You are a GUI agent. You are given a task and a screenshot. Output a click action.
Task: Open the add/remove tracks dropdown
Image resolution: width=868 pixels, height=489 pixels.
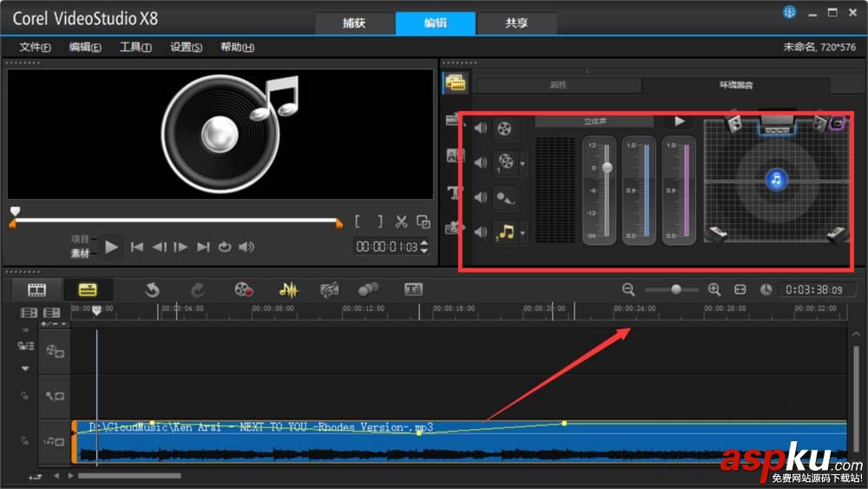(x=53, y=324)
